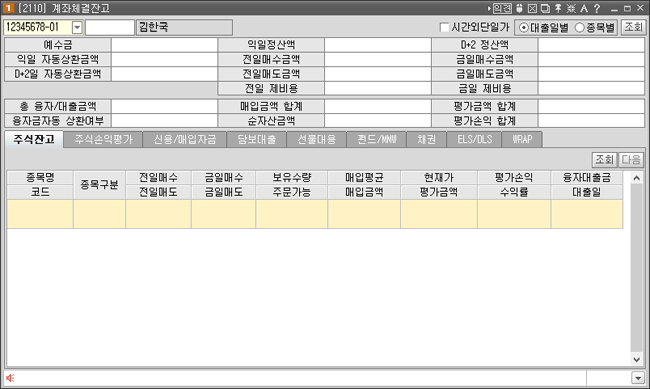The height and width of the screenshot is (389, 650).
Task: Switch to the 주식손익평가 tab
Action: 103,140
